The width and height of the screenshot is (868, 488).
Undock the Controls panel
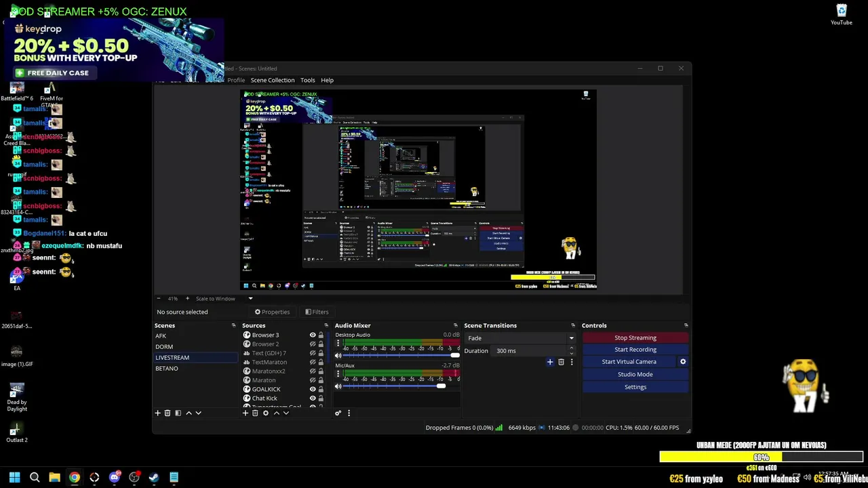pos(686,325)
